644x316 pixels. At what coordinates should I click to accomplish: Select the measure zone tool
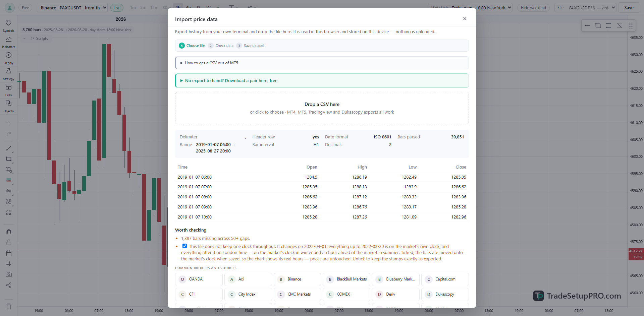[x=9, y=170]
